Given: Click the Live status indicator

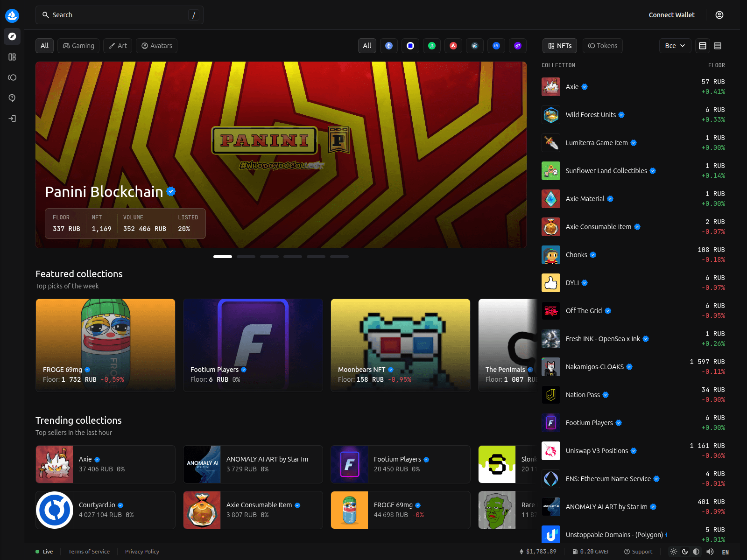Looking at the screenshot, I should pos(44,552).
